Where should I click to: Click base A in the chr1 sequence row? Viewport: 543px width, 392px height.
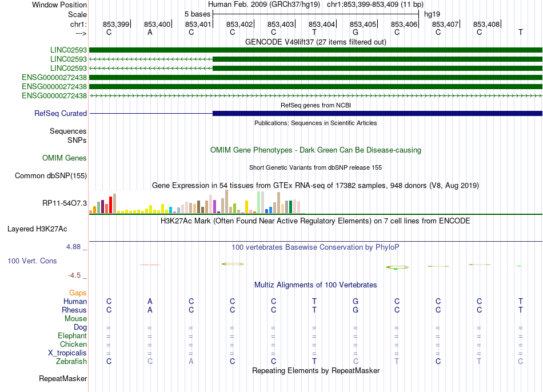(x=150, y=32)
